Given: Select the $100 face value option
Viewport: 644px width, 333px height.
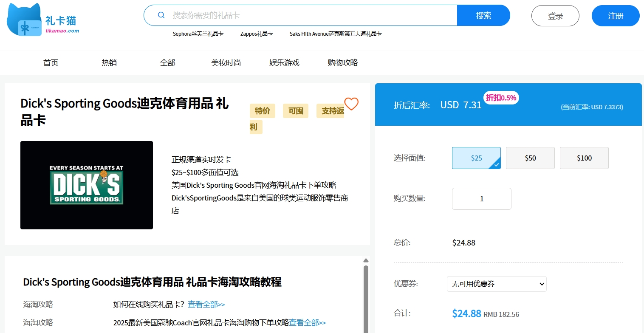Looking at the screenshot, I should point(584,158).
